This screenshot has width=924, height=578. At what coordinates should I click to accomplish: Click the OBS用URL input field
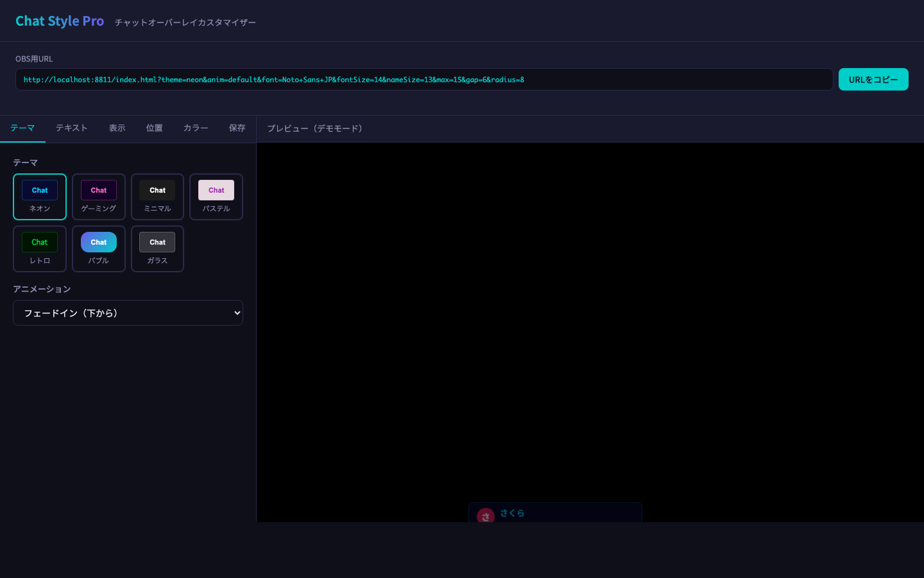coord(424,79)
